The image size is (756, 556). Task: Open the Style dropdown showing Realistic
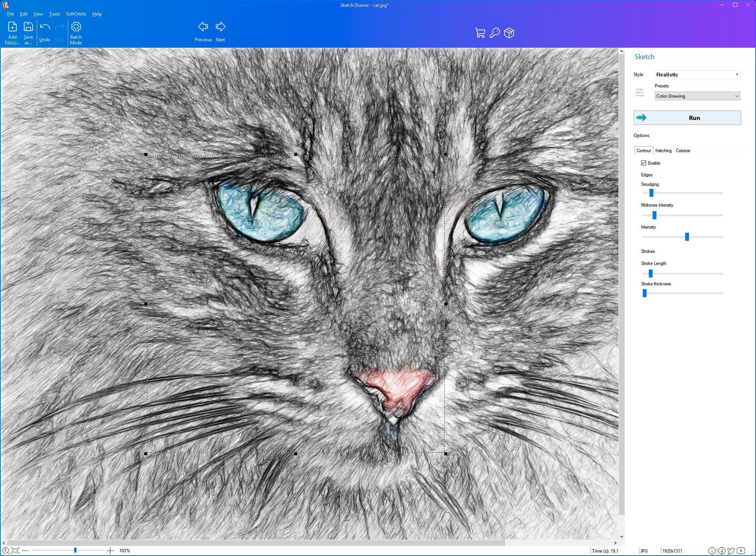[x=697, y=75]
